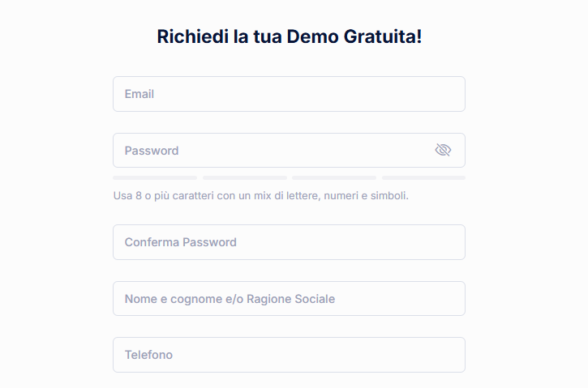Click the "Email" placeholder text
This screenshot has height=388, width=588.
tap(139, 94)
